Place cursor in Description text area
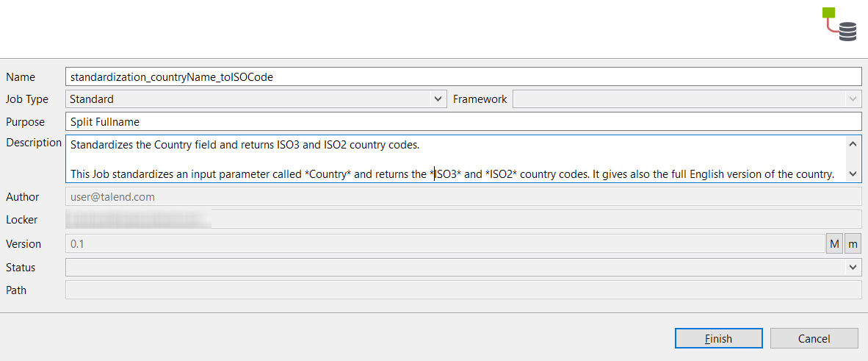Image resolution: width=868 pixels, height=361 pixels. (455, 159)
